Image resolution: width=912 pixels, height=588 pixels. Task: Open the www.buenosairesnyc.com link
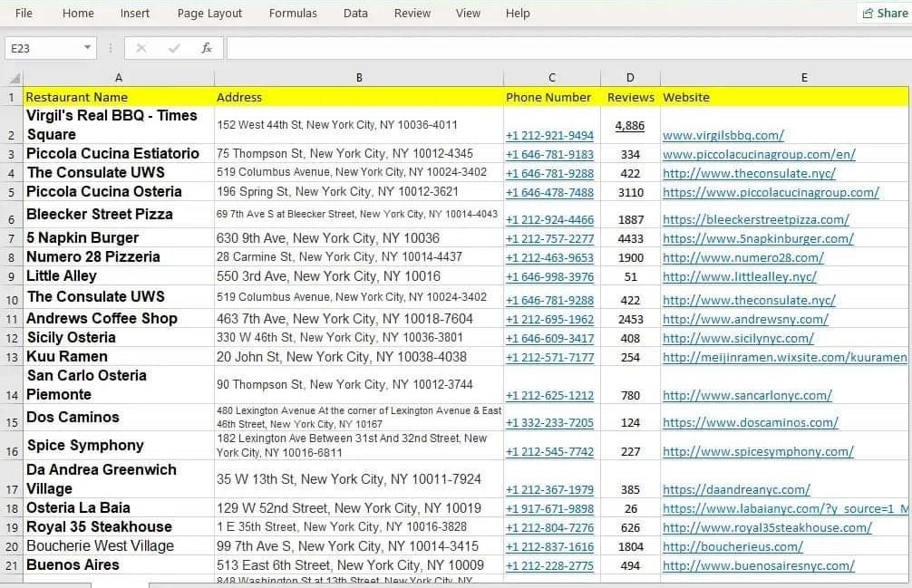759,566
